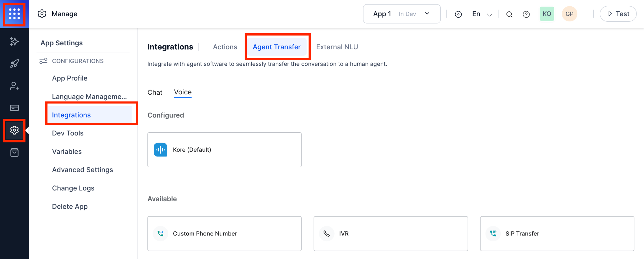Image resolution: width=644 pixels, height=259 pixels.
Task: Open the marketplace bag icon in sidebar
Action: pyautogui.click(x=14, y=152)
